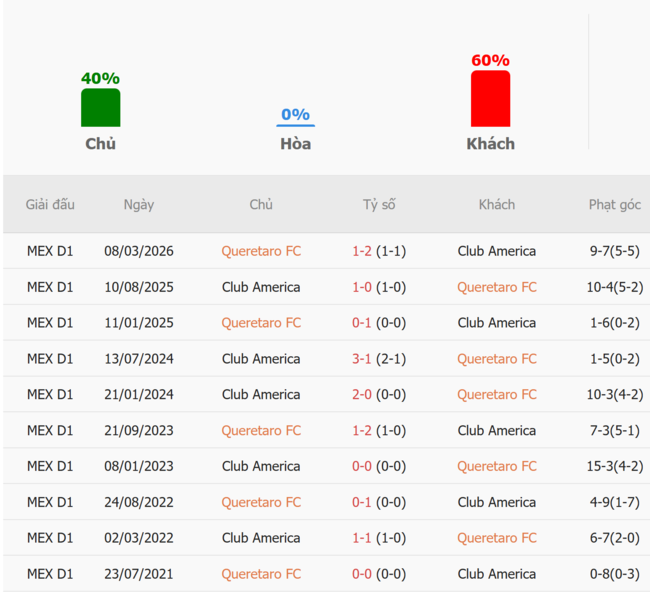
Task: Open Queretaro FC link dated 08/03/2026
Action: point(261,251)
